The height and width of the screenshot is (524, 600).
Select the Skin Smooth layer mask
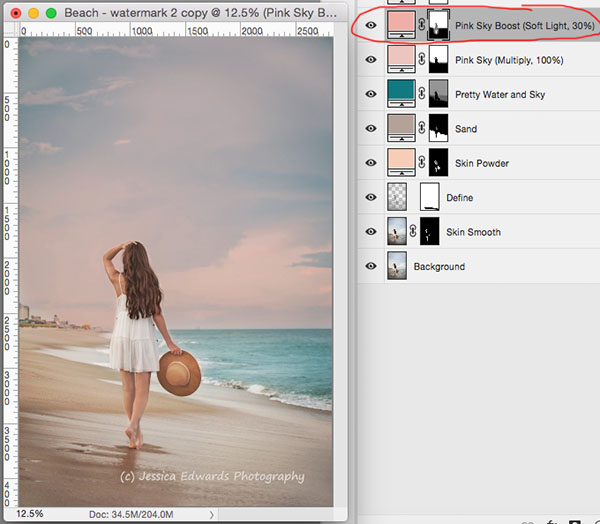pos(430,232)
